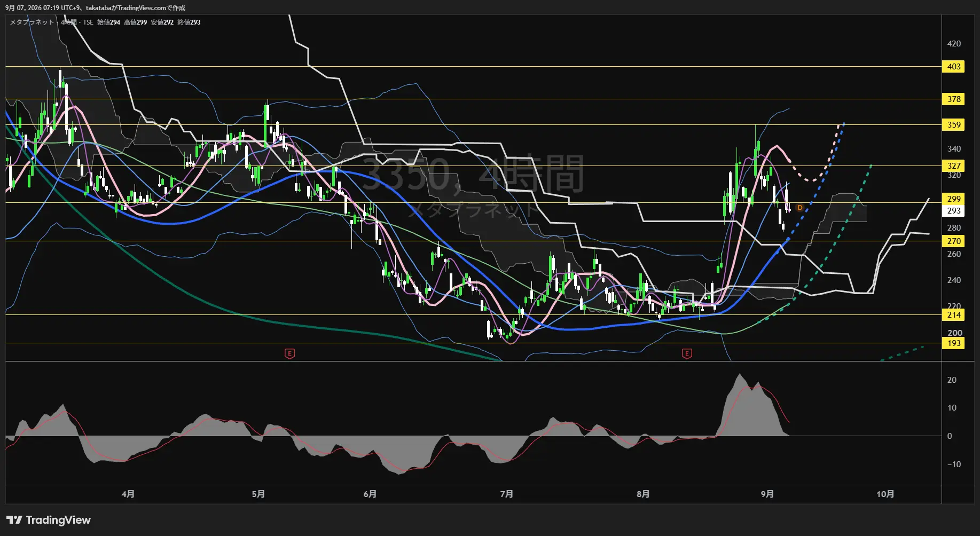Select the yellow 299 price label
Image resolution: width=980 pixels, height=536 pixels.
tap(954, 199)
